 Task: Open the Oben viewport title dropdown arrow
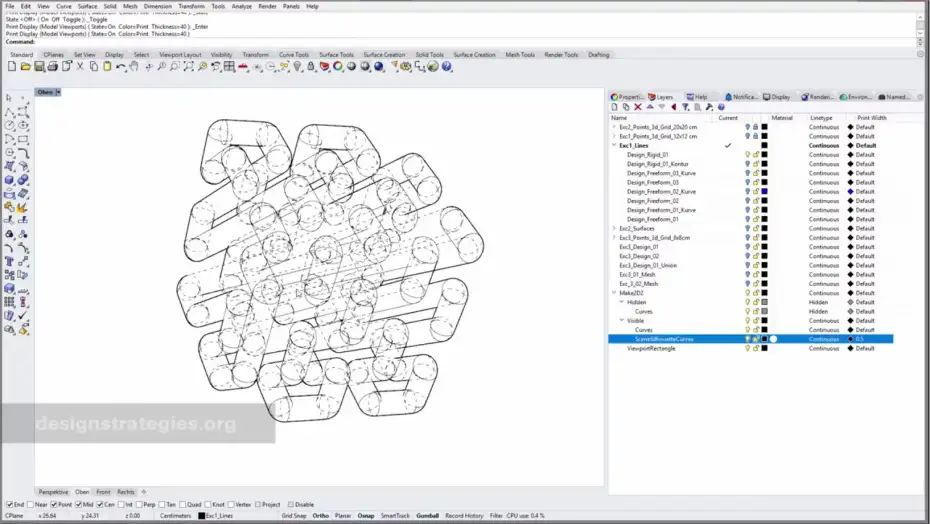58,92
